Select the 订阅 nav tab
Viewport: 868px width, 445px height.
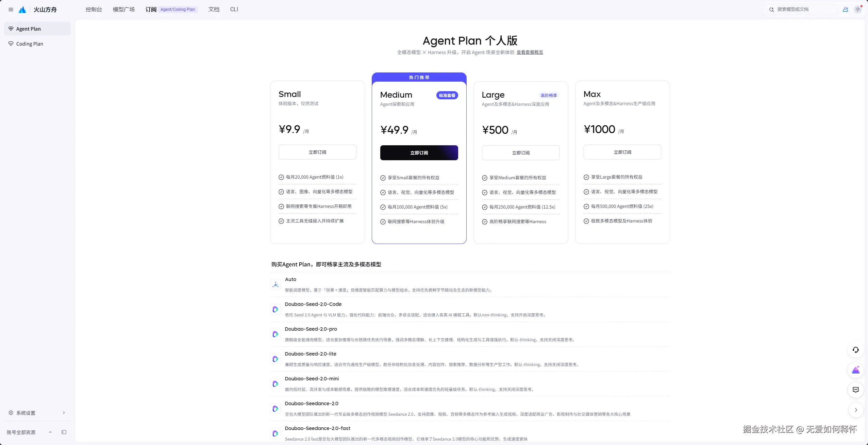[151, 10]
